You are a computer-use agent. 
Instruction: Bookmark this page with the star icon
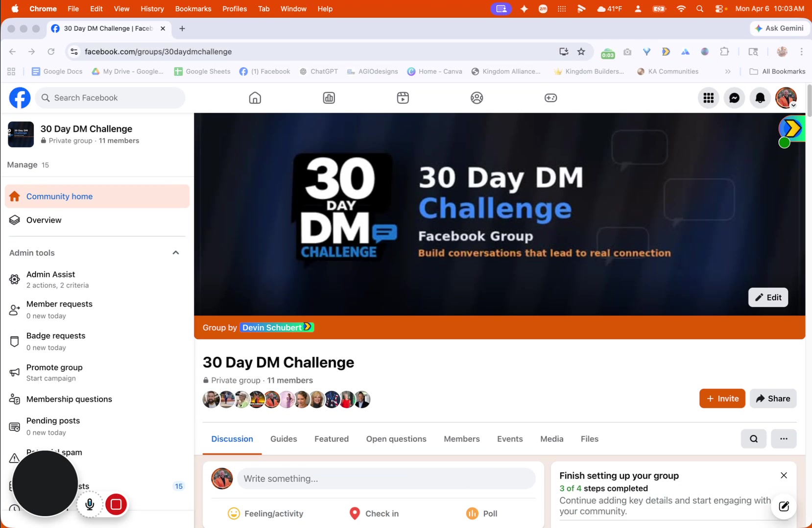pyautogui.click(x=581, y=51)
